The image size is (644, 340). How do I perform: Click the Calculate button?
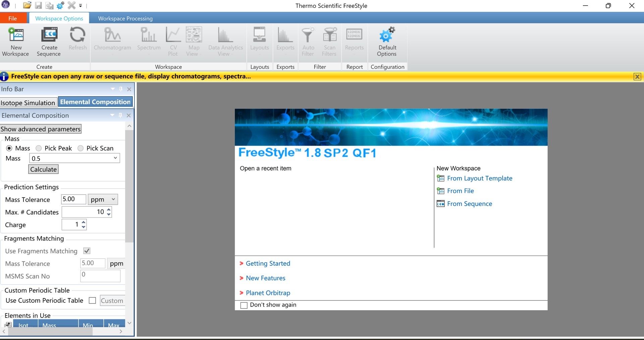(x=44, y=169)
